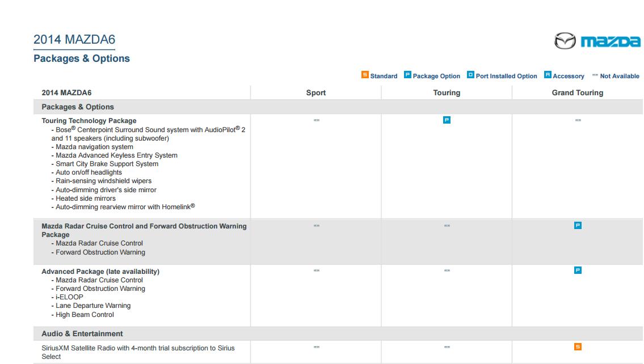The height and width of the screenshot is (364, 644).
Task: Select the Grand Touring column header
Action: coord(578,92)
